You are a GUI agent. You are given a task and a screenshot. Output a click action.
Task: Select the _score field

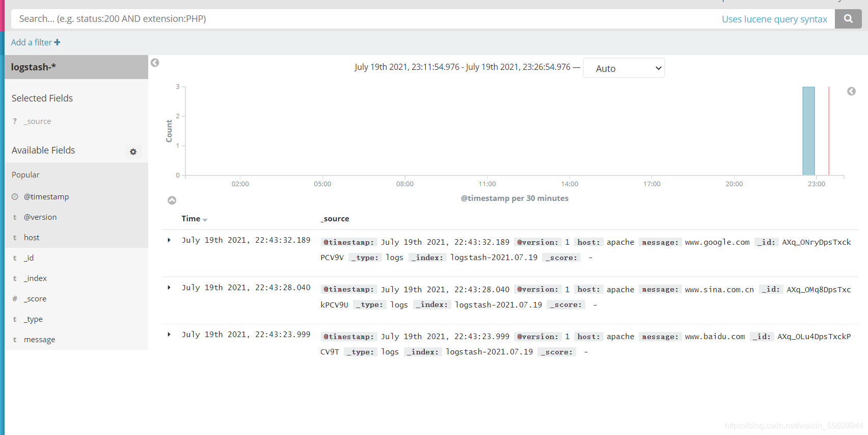tap(35, 299)
